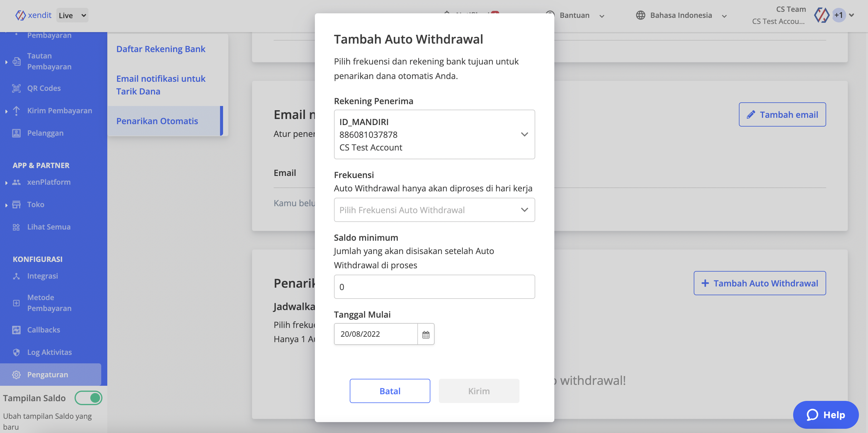Toggle the Tampilan Saldo switch
Viewport: 868px width, 433px height.
(88, 398)
